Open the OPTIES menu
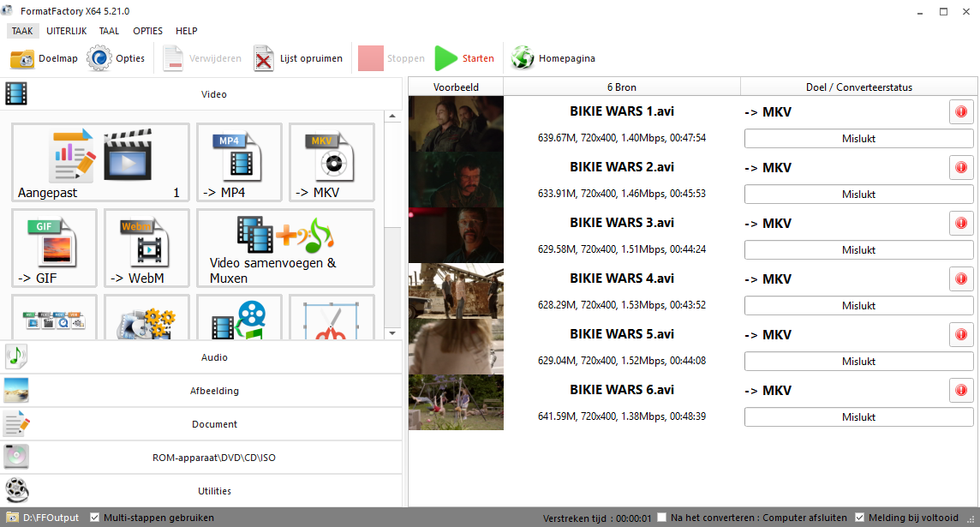Image resolution: width=980 pixels, height=527 pixels. click(147, 31)
